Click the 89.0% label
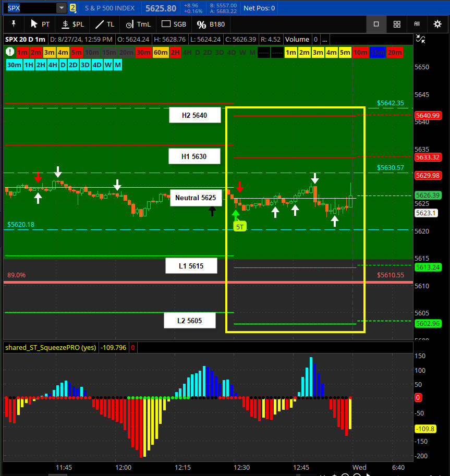The width and height of the screenshot is (450, 476). 16,275
